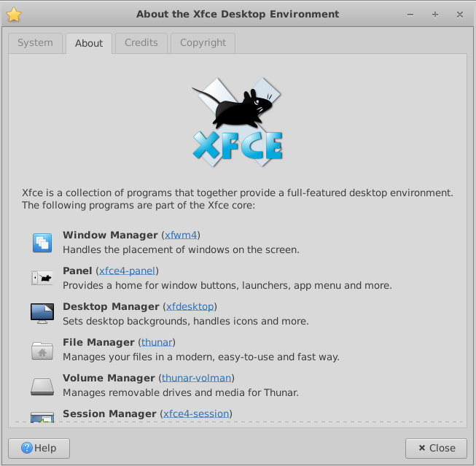Image resolution: width=476 pixels, height=466 pixels.
Task: Click the File Manager home folder icon
Action: coord(42,351)
